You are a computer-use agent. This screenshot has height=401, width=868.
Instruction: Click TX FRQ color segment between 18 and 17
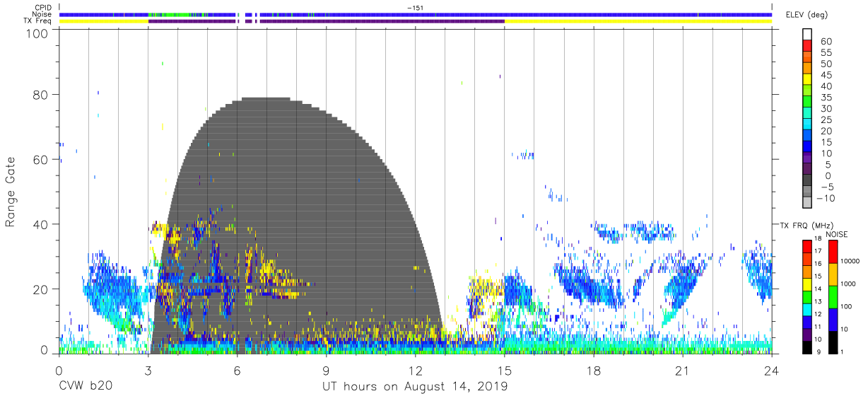pyautogui.click(x=807, y=246)
